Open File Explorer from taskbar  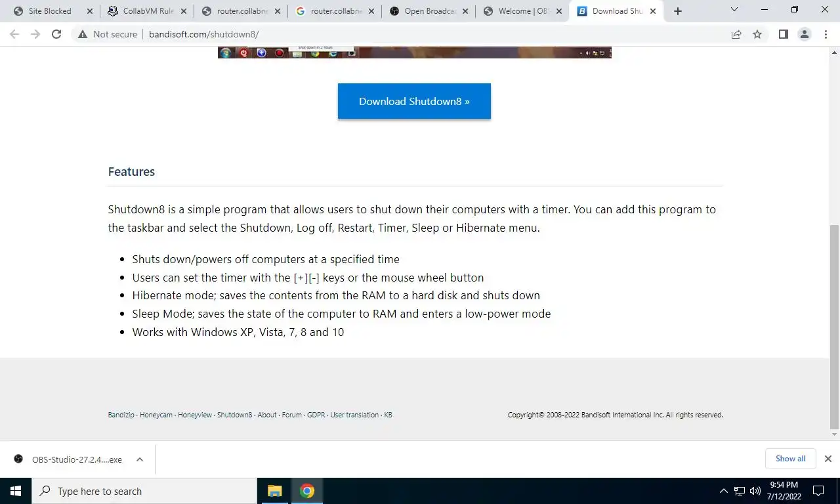(274, 491)
